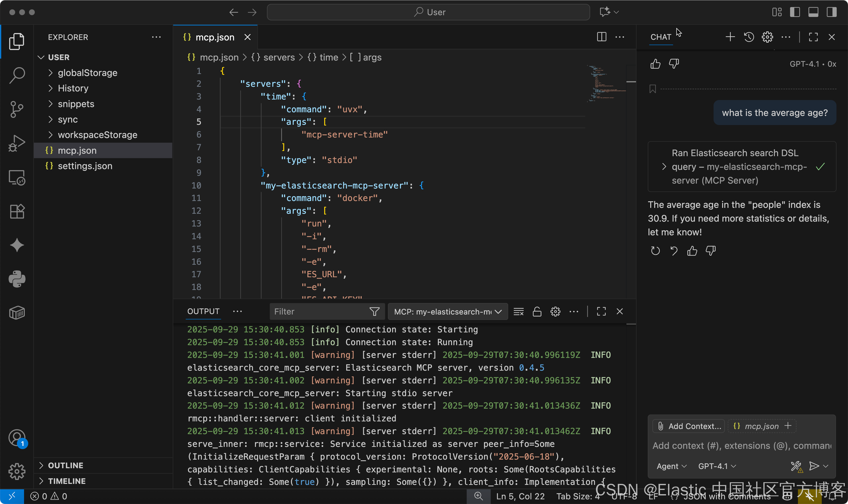The width and height of the screenshot is (848, 504).
Task: Expand the workspaceStorage folder
Action: pos(103,135)
